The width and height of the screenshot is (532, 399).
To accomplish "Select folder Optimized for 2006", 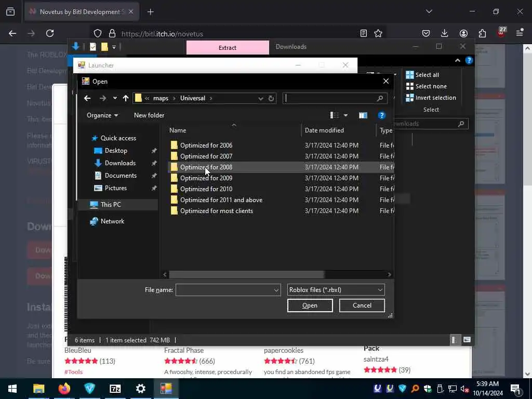I will (206, 145).
